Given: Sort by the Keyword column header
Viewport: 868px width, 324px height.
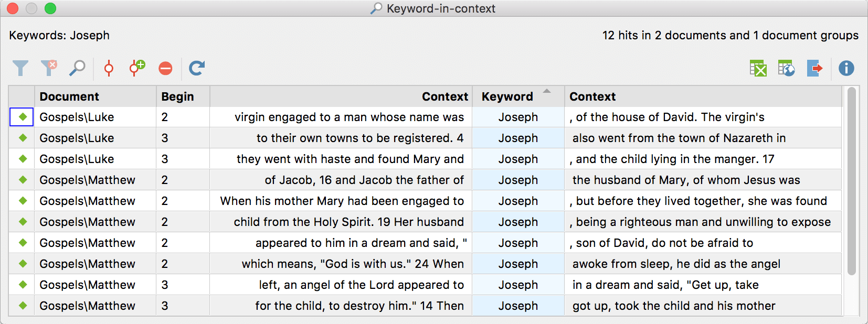Looking at the screenshot, I should [518, 96].
